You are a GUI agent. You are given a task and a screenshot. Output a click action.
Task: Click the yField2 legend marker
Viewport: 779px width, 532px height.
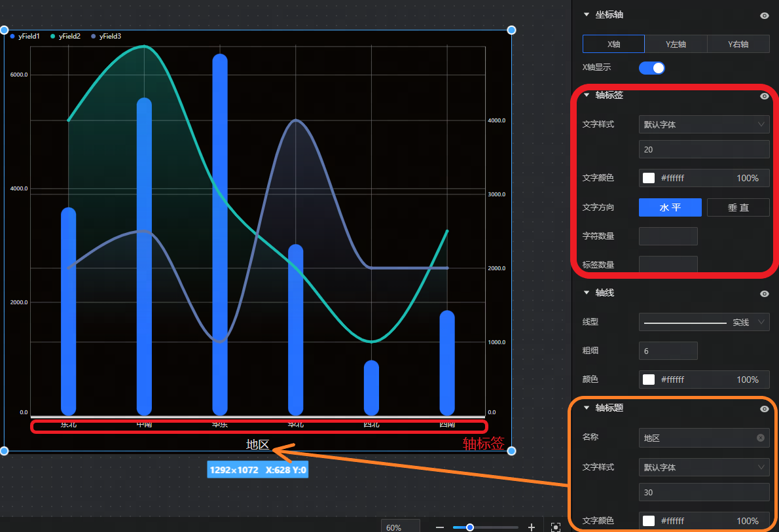(53, 37)
